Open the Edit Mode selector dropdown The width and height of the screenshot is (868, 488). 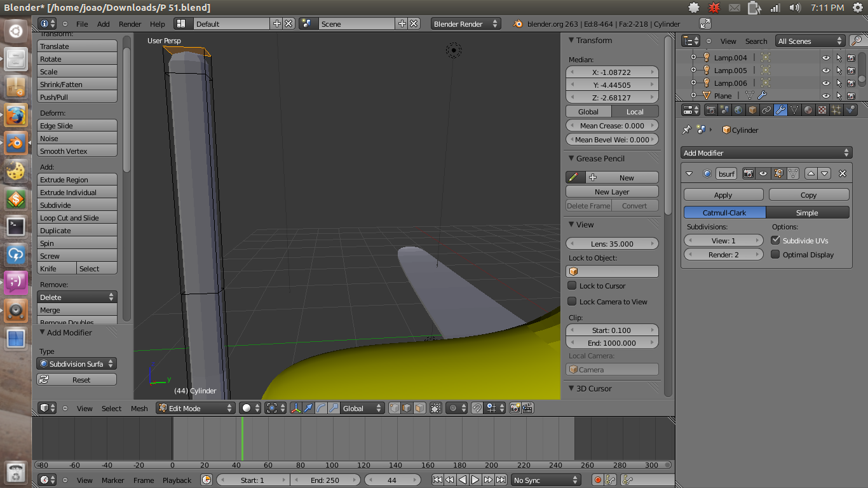196,408
